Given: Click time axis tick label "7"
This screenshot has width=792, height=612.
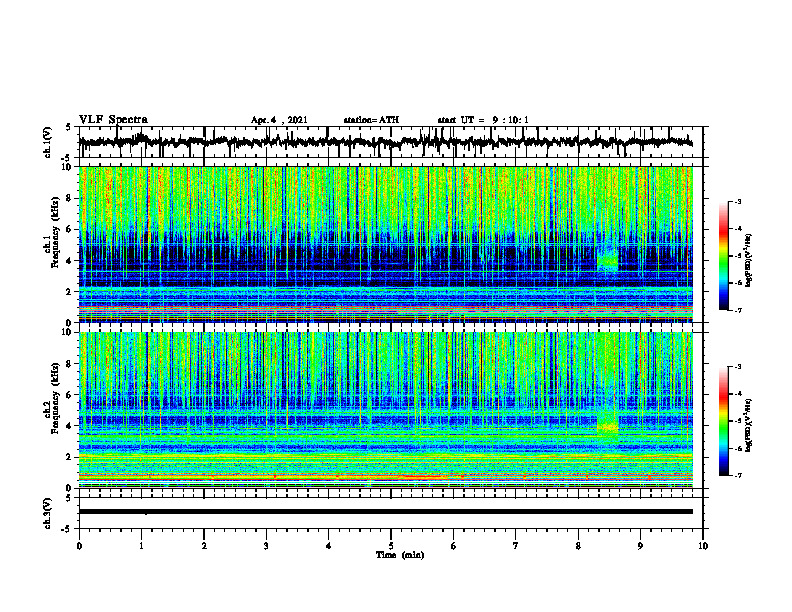Looking at the screenshot, I should pos(516,546).
